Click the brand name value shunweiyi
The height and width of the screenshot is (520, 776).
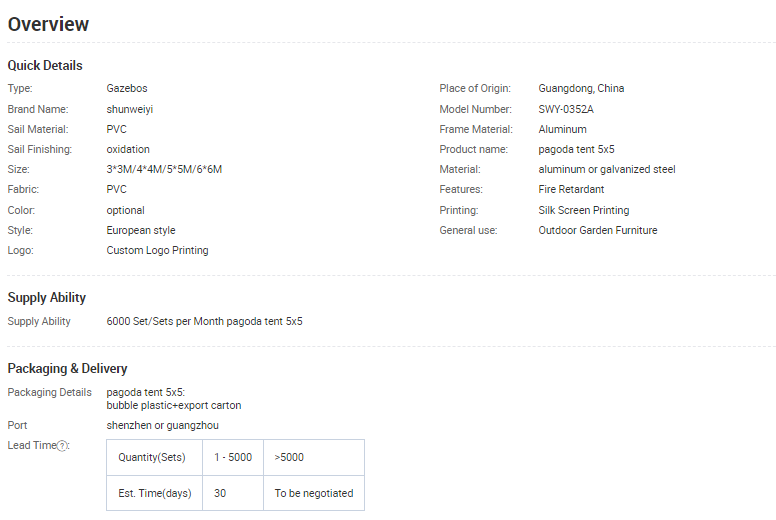tap(130, 109)
